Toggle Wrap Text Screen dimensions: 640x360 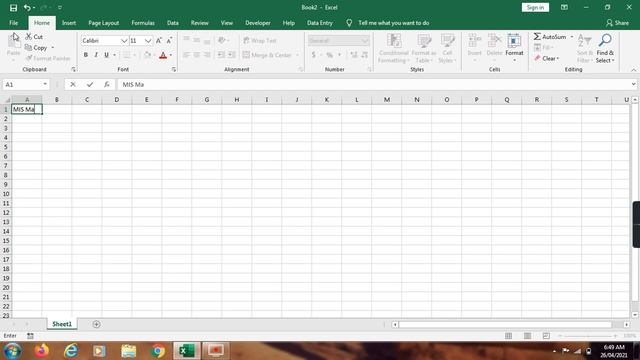pos(260,40)
